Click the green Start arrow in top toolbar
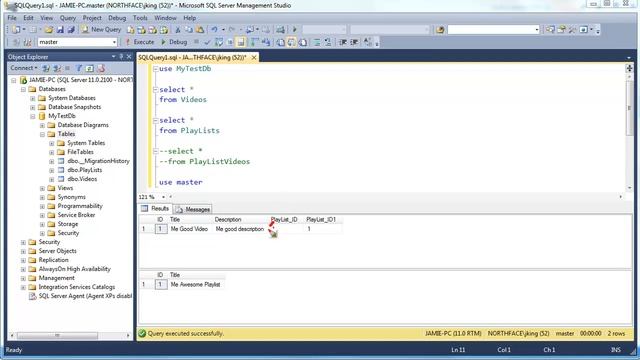This screenshot has width=640, height=360. coord(294,30)
